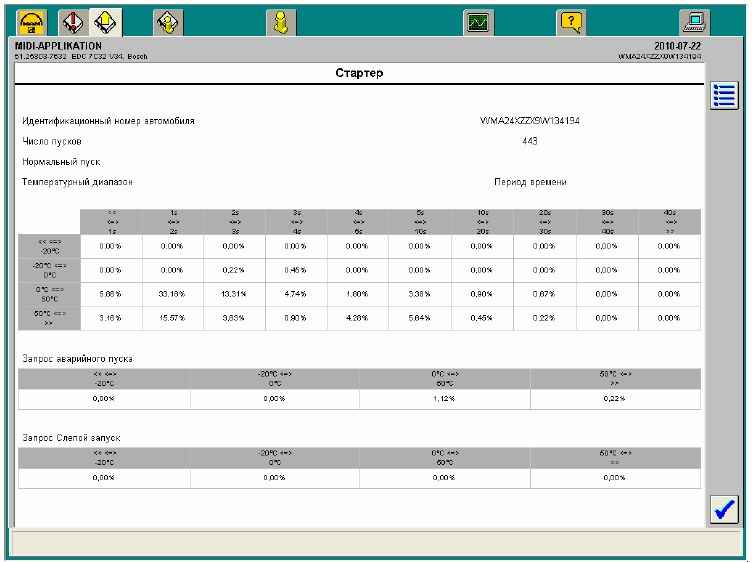Screen dimensions: 752x563
Task: Click the yellow headset icon in toolbar
Action: 32,23
